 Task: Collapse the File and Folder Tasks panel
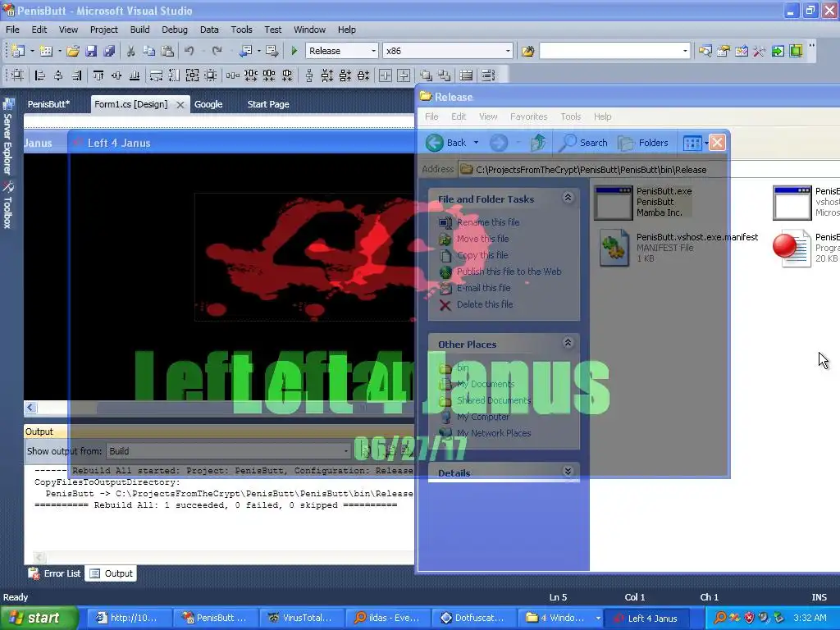click(x=568, y=198)
